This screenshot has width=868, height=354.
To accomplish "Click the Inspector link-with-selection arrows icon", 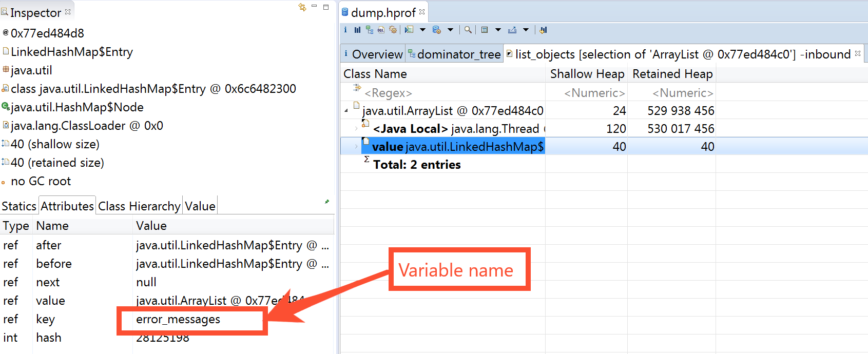I will pos(302,7).
